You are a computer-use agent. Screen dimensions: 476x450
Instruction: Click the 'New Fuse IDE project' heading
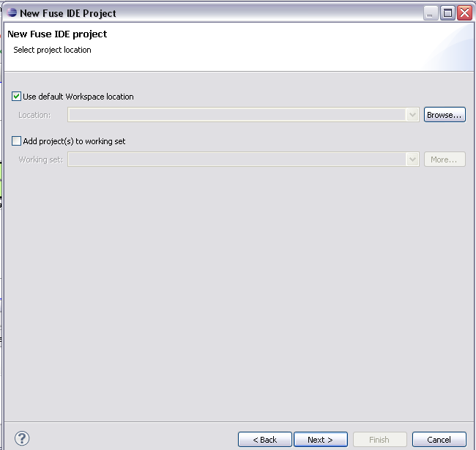57,34
